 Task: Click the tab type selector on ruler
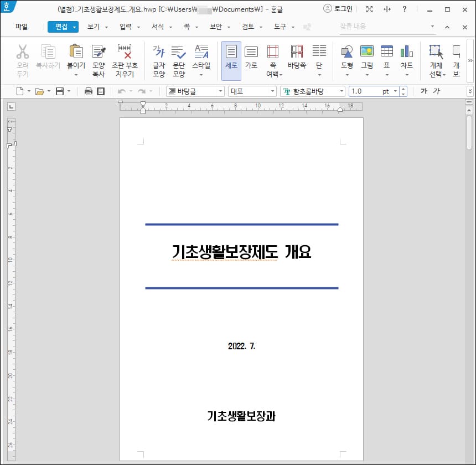pyautogui.click(x=11, y=107)
